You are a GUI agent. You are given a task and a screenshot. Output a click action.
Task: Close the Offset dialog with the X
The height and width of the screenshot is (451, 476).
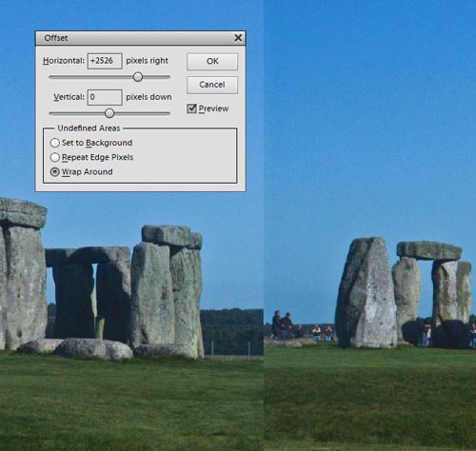238,38
